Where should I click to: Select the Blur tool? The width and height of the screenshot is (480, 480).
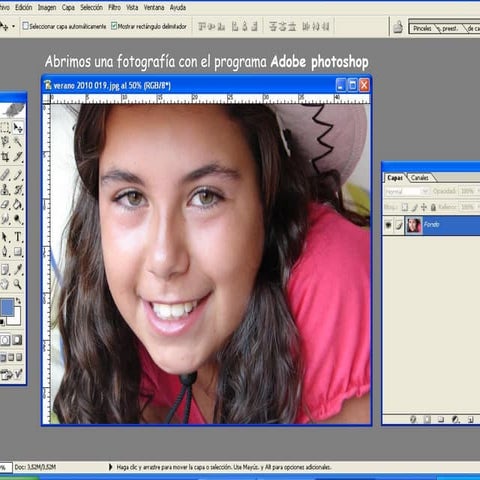(5, 219)
